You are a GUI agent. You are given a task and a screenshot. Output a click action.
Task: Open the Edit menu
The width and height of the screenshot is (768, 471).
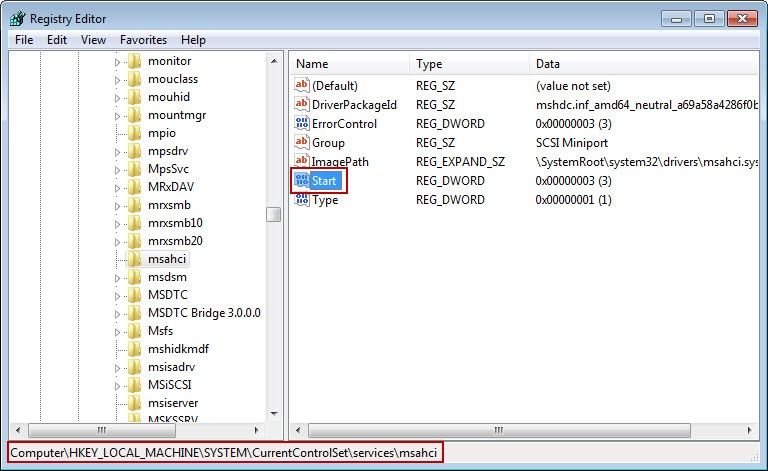57,40
